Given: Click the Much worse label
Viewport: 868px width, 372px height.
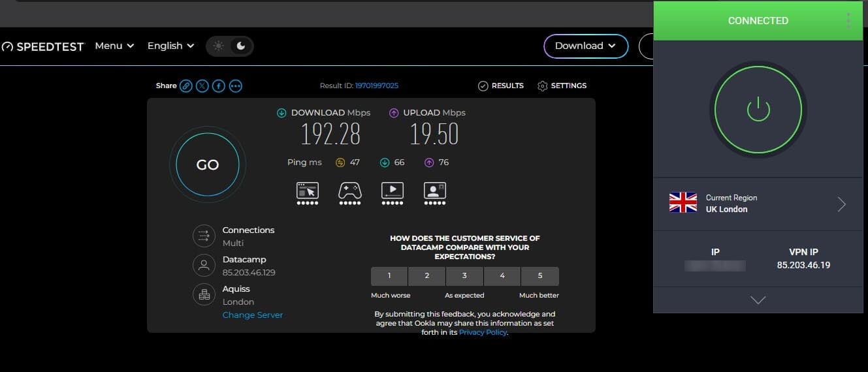Looking at the screenshot, I should point(391,296).
